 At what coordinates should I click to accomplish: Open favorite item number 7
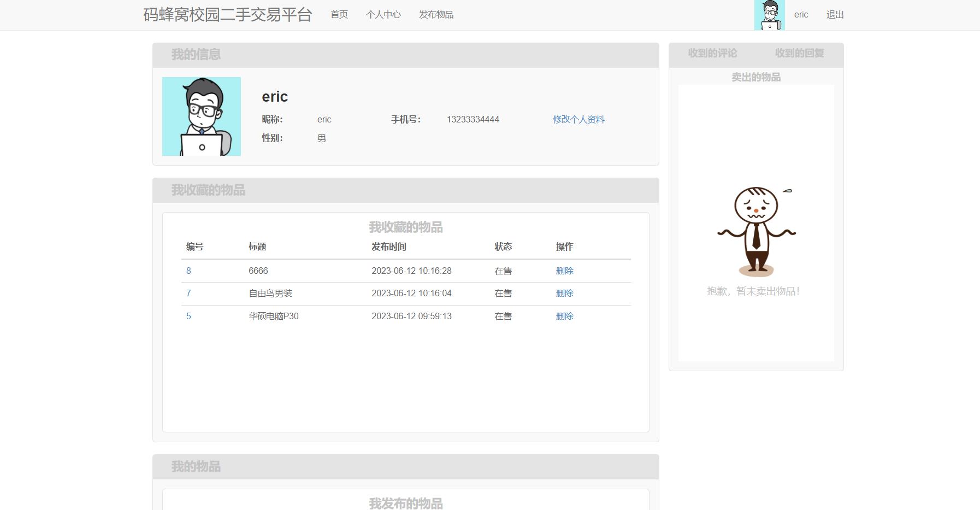coord(188,294)
